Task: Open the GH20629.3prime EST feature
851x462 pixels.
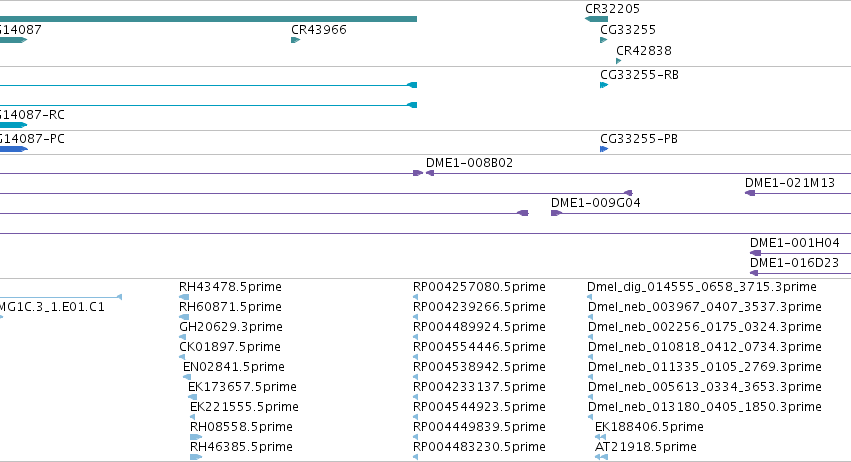Action: (x=231, y=326)
